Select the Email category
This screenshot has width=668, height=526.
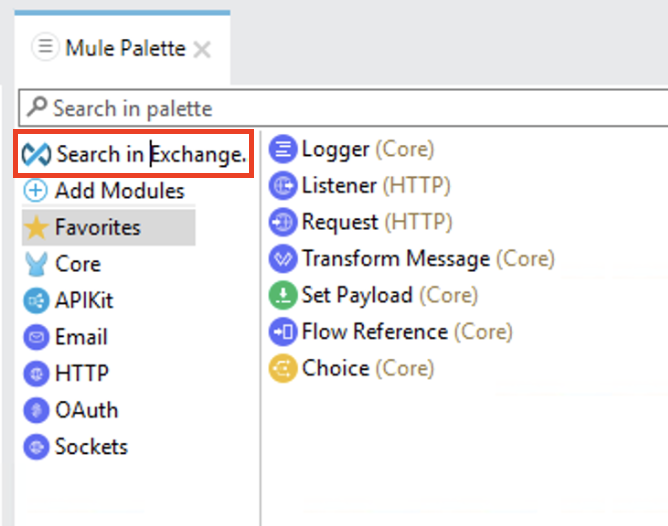click(66, 337)
